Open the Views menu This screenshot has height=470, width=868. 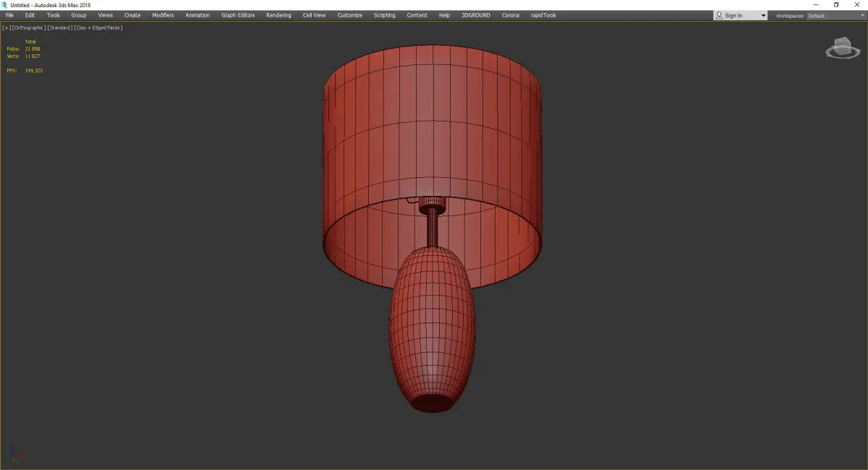click(106, 15)
